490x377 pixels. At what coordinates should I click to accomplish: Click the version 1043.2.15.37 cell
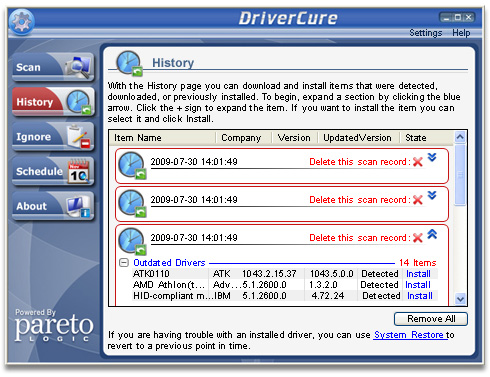tap(269, 274)
